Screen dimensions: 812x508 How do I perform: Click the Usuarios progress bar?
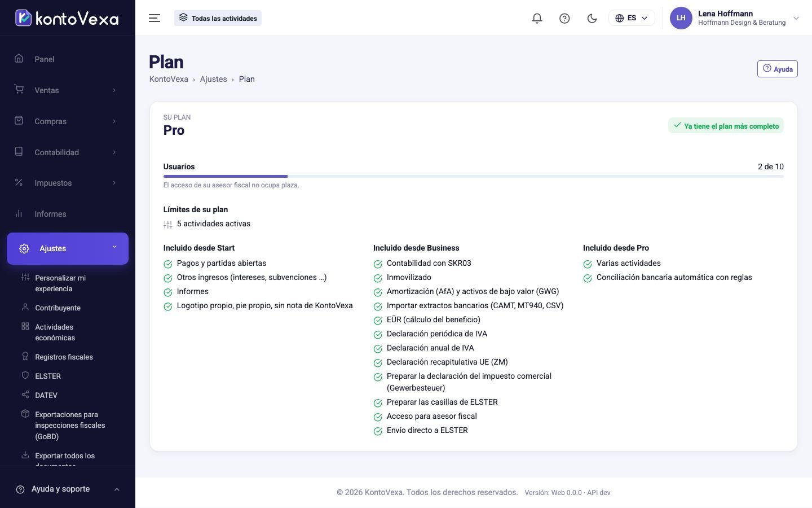pos(474,177)
